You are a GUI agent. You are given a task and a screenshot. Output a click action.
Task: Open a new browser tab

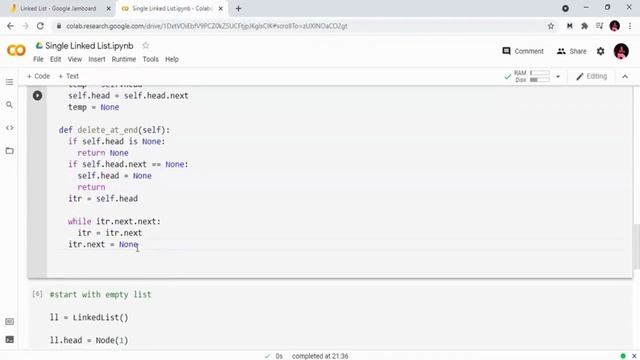click(x=238, y=8)
